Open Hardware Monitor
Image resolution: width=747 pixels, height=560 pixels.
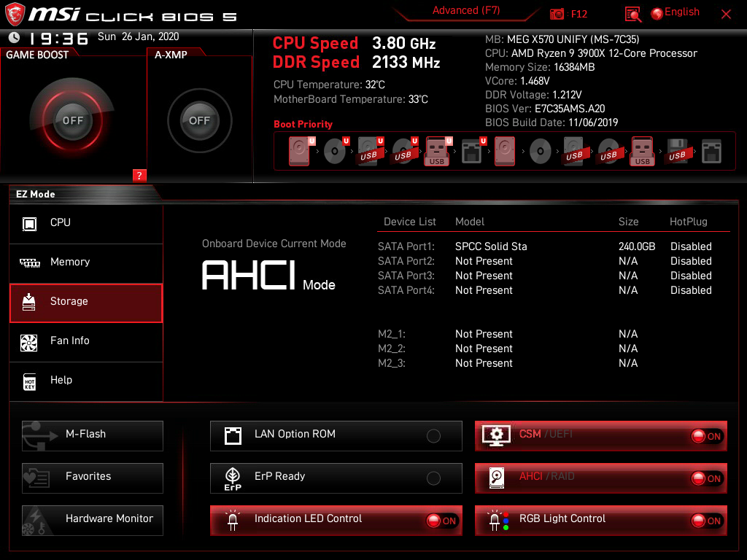(x=93, y=521)
